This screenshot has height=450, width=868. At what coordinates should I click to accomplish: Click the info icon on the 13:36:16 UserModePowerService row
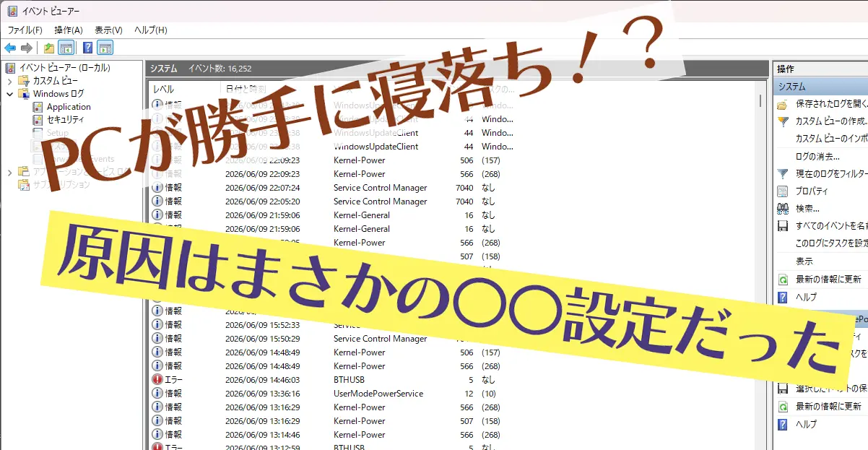point(157,394)
